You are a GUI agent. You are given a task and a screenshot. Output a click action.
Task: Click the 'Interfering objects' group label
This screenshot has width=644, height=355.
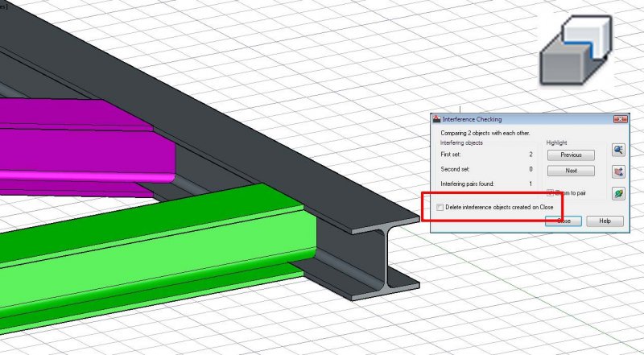coord(461,142)
